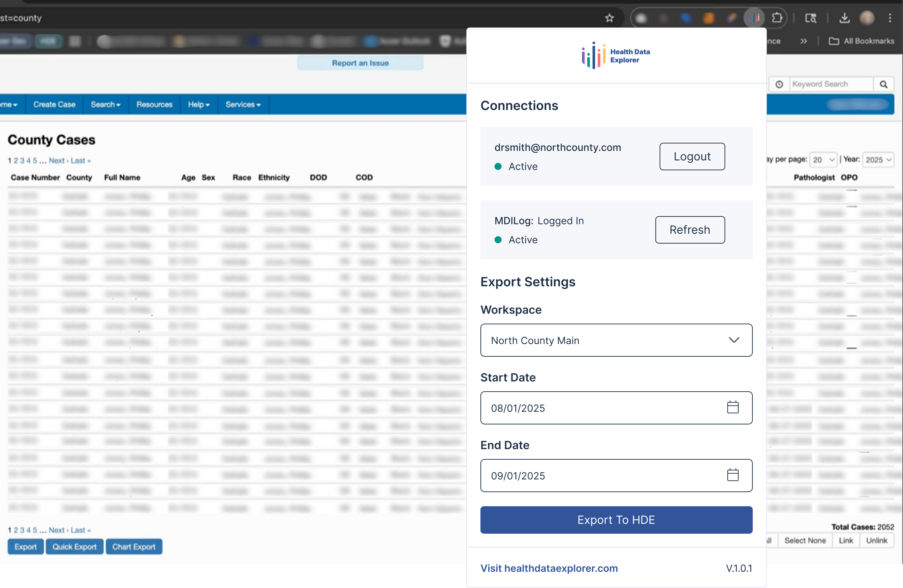Viewport: 903px width, 588px height.
Task: Open Chrome's three-dot menu
Action: 890,18
